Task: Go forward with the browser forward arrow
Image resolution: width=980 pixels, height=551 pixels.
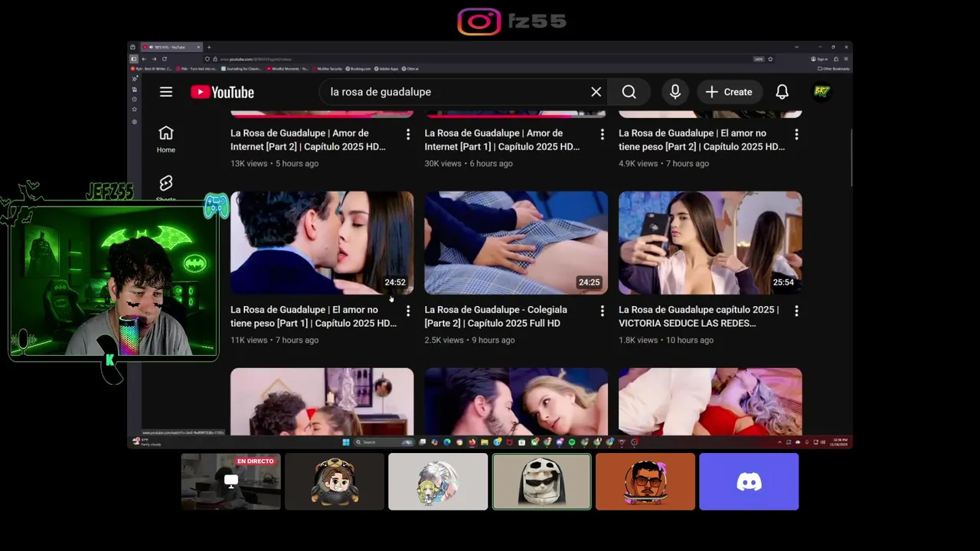Action: pyautogui.click(x=154, y=59)
